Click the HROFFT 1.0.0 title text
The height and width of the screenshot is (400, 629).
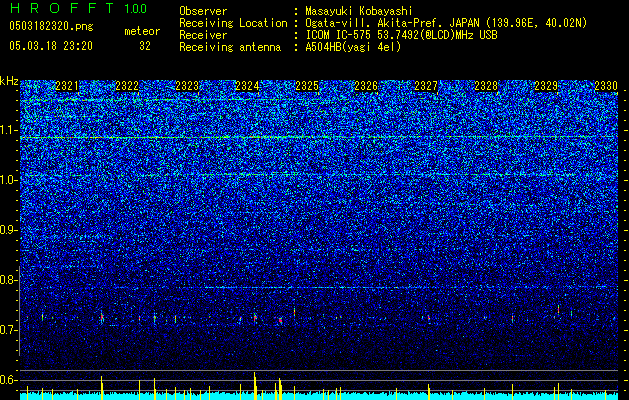[x=78, y=8]
